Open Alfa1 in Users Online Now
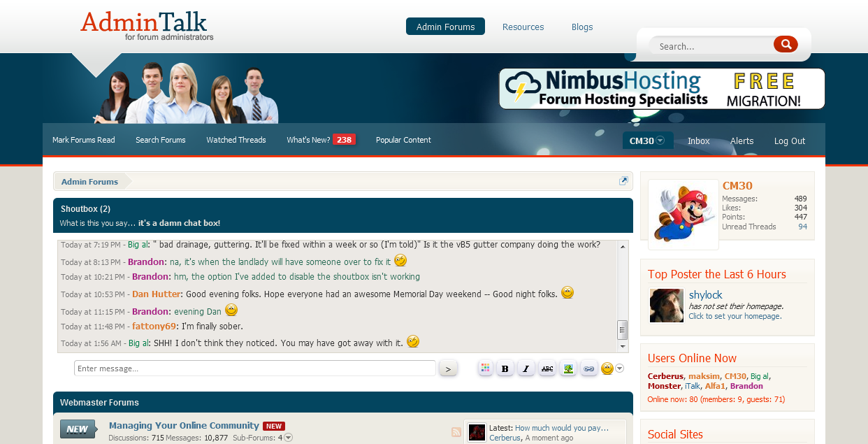Viewport: 868px width, 444px height. click(715, 386)
